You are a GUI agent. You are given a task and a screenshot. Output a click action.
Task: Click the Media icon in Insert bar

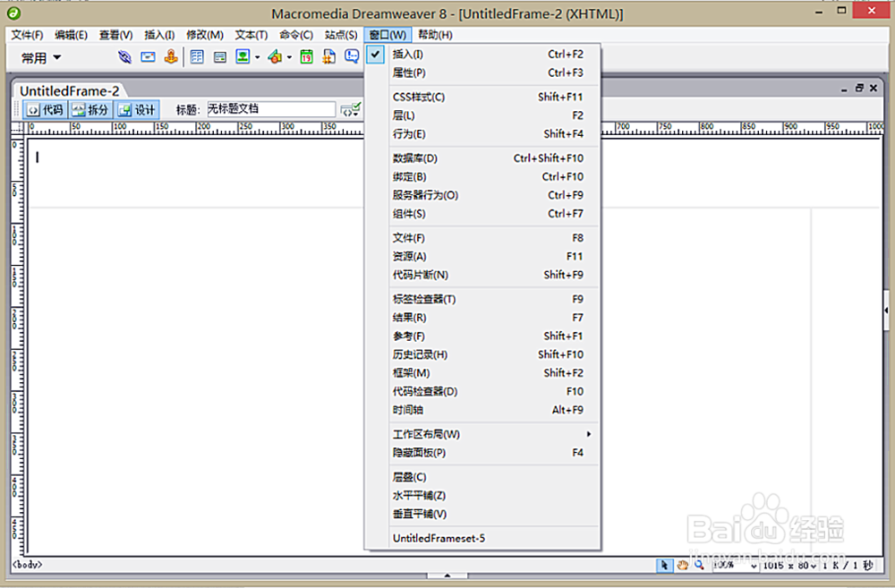275,57
